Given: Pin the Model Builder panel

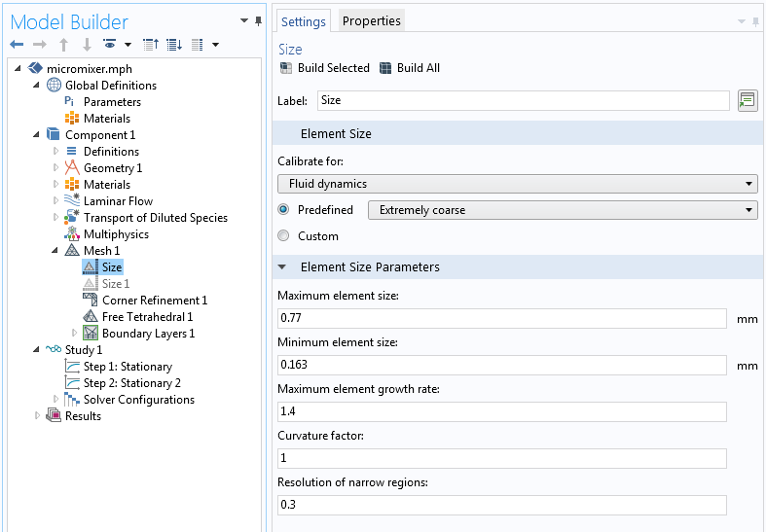Looking at the screenshot, I should pyautogui.click(x=259, y=21).
